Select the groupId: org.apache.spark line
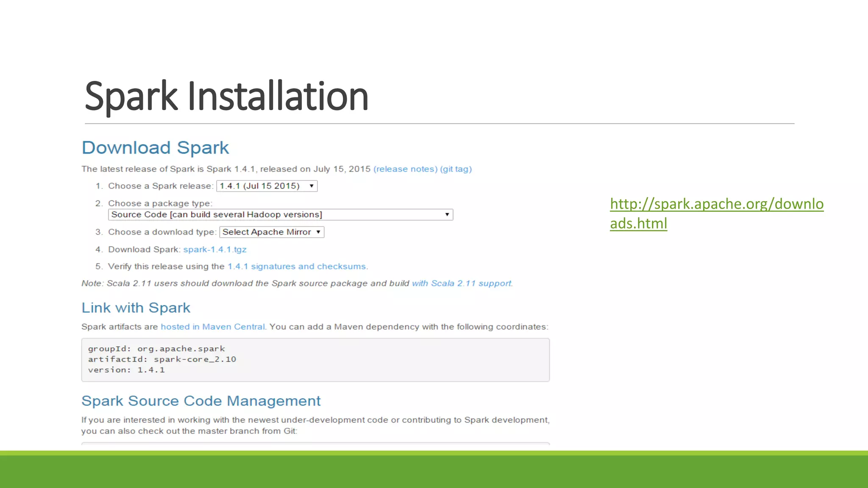This screenshot has width=868, height=488. (x=156, y=349)
